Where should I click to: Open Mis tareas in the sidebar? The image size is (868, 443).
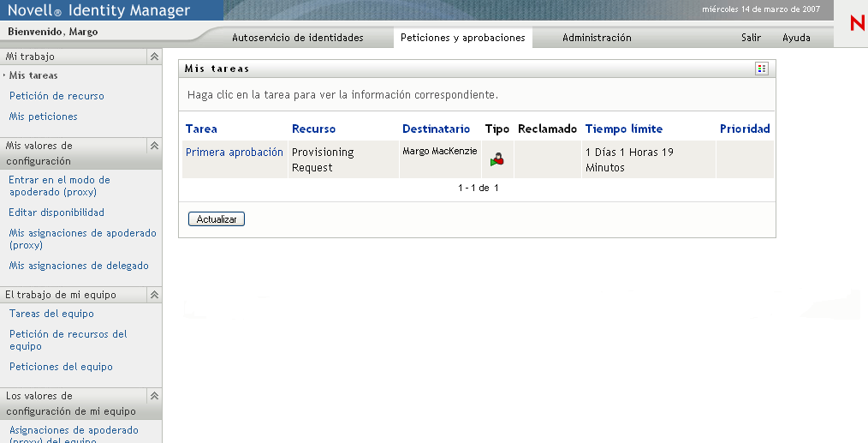click(x=33, y=75)
